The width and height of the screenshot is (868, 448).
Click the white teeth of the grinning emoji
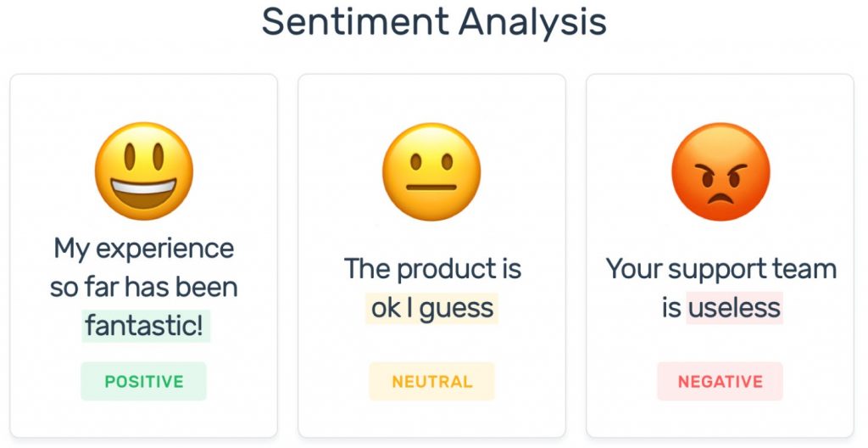(x=144, y=187)
